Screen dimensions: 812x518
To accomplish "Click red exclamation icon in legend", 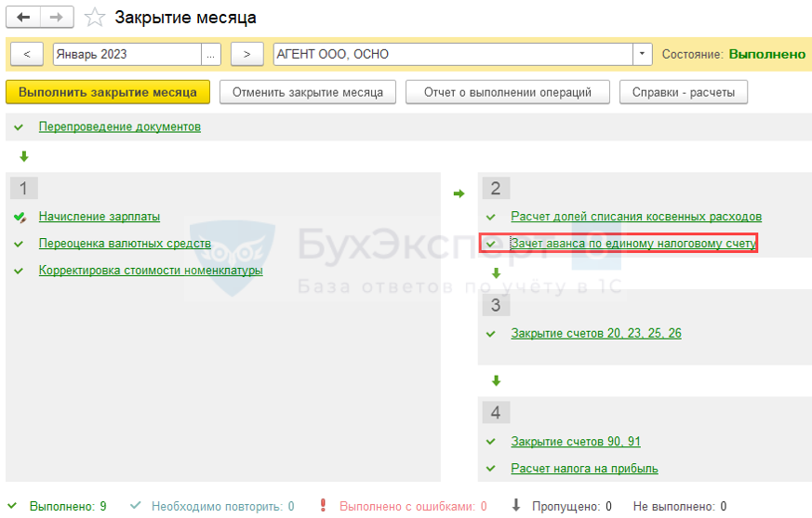I will (x=323, y=505).
